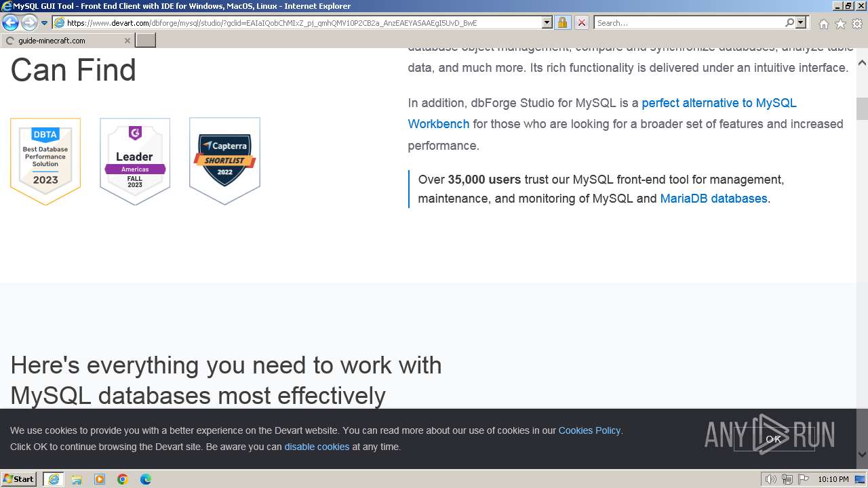Stop page loading with the red X
The height and width of the screenshot is (488, 868).
[x=582, y=23]
